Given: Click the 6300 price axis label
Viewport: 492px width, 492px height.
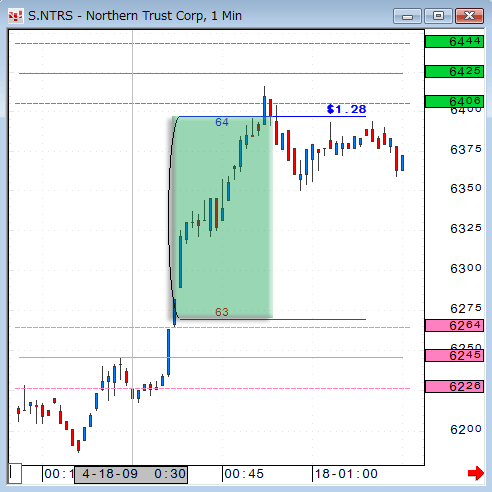Looking at the screenshot, I should click(466, 268).
